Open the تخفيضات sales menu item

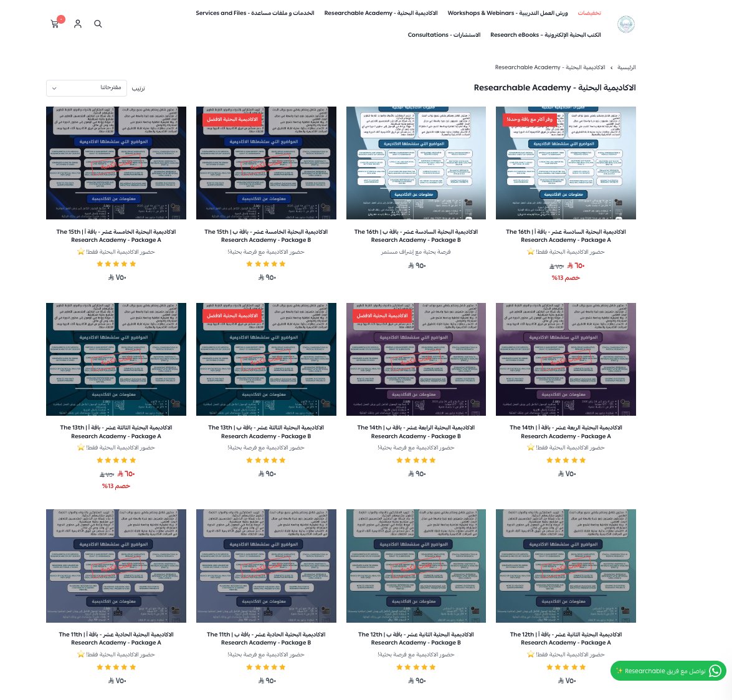coord(589,13)
